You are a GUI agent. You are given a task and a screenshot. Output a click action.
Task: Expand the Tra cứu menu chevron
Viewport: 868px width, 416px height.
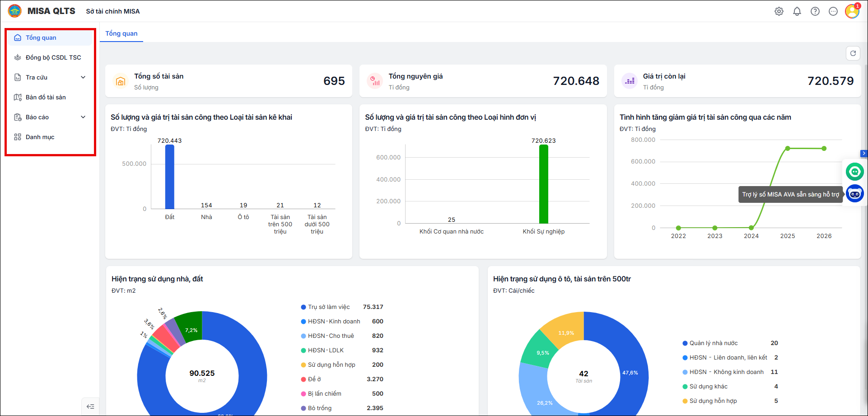(x=83, y=77)
